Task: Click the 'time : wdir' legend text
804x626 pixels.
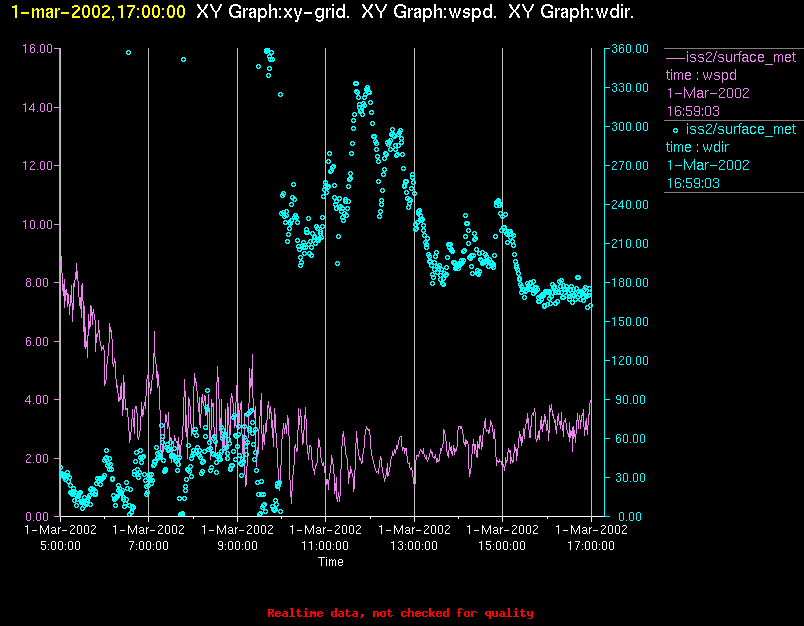Action: coord(697,148)
